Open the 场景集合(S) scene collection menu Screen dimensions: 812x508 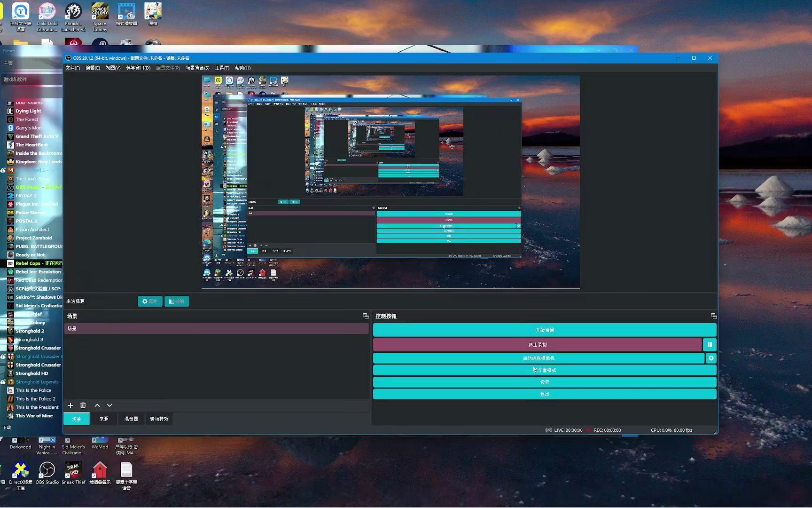click(x=197, y=68)
